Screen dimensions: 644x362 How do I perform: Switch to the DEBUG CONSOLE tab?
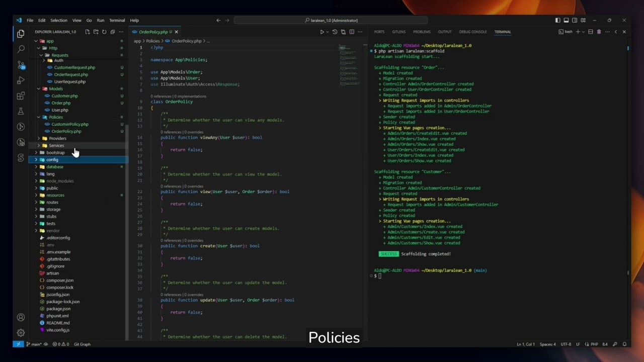pos(473,32)
